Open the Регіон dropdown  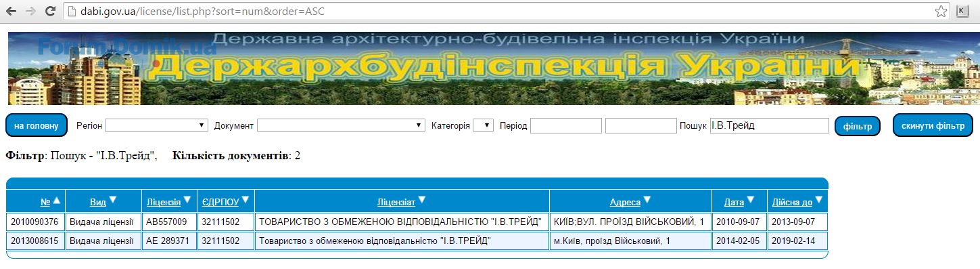[157, 126]
